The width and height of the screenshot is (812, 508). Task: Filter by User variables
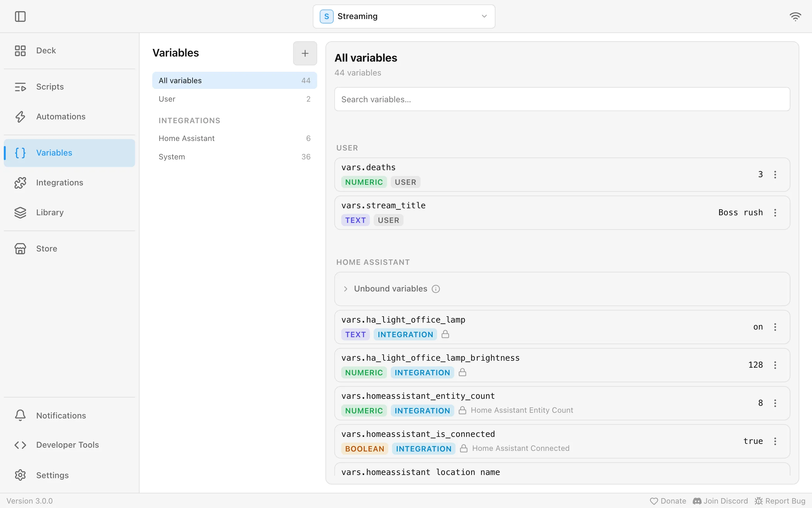[x=234, y=99]
